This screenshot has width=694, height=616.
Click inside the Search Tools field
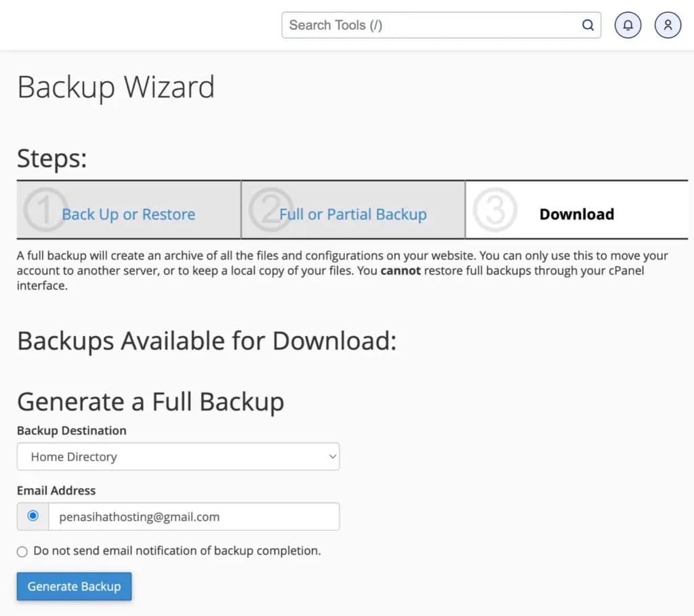point(434,25)
